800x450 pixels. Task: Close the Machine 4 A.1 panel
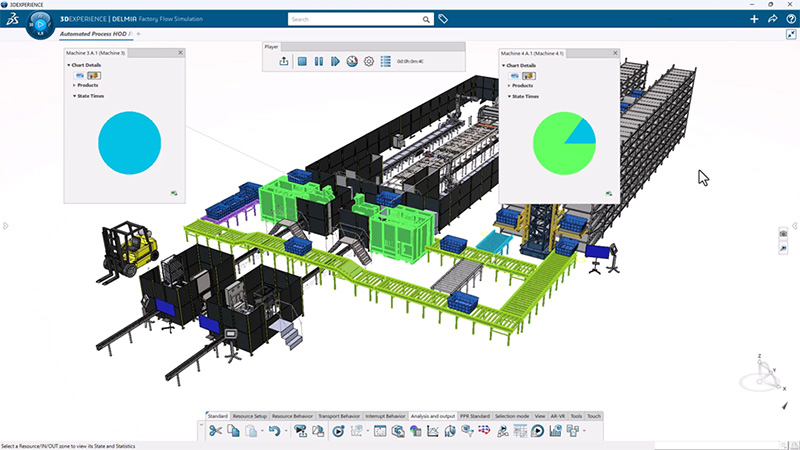pos(616,53)
